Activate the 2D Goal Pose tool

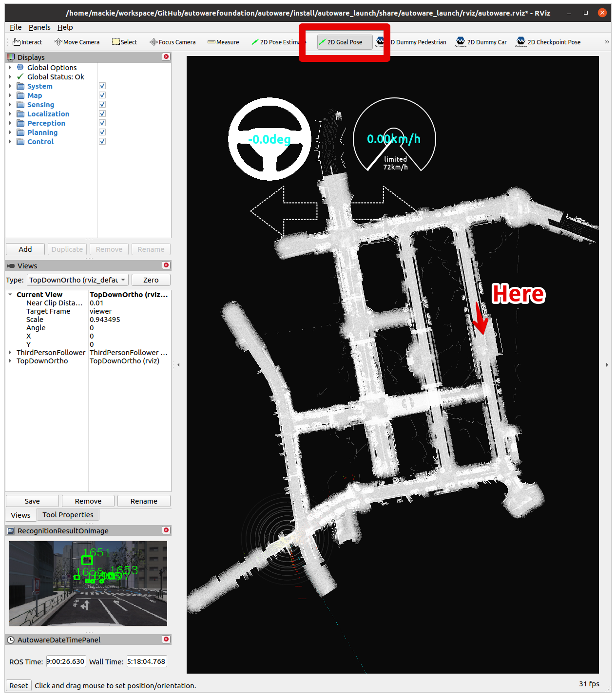point(345,42)
